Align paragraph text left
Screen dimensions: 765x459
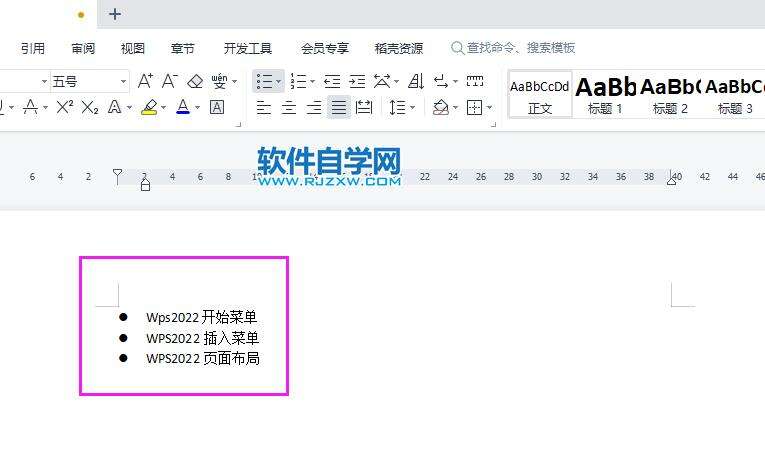click(264, 107)
